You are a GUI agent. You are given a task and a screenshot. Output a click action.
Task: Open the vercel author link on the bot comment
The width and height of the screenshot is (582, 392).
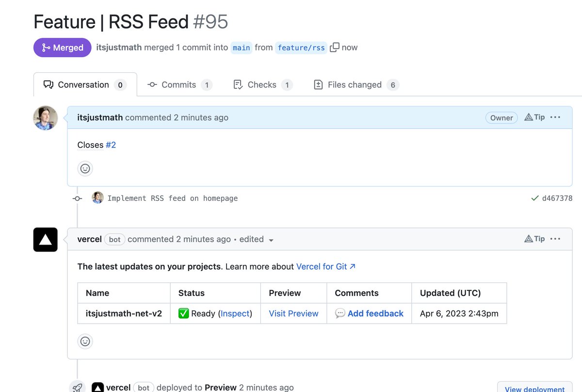(90, 239)
